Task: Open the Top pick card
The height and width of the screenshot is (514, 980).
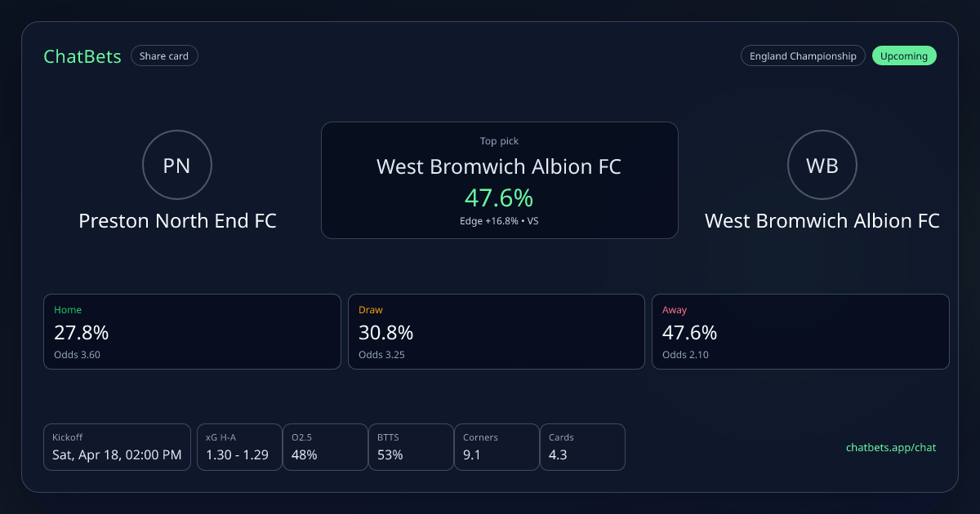Action: point(499,180)
